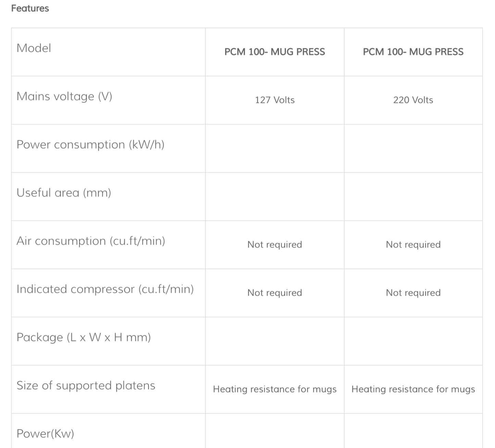
Task: Click Indicated compressor value for 127 Volts model
Action: click(275, 293)
